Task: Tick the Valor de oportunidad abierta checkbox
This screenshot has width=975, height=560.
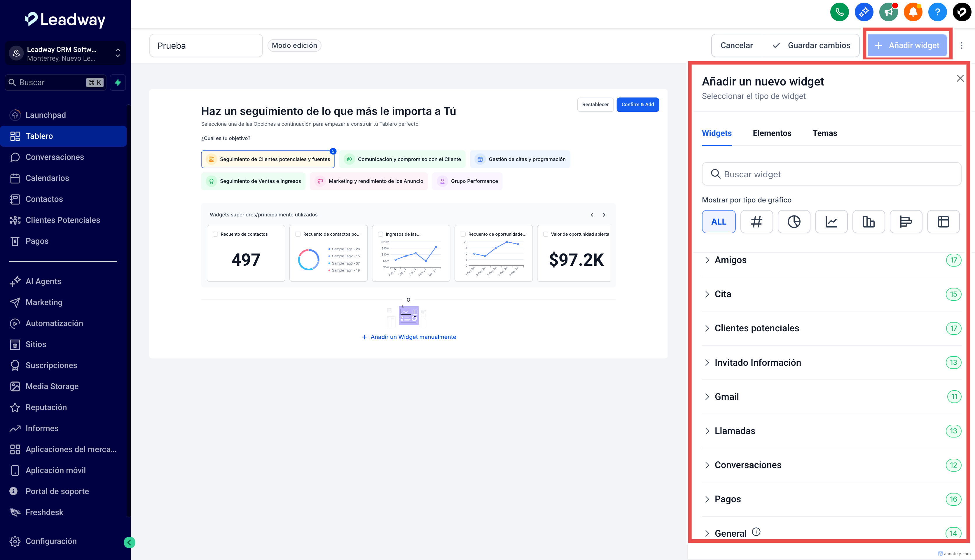Action: click(x=545, y=234)
